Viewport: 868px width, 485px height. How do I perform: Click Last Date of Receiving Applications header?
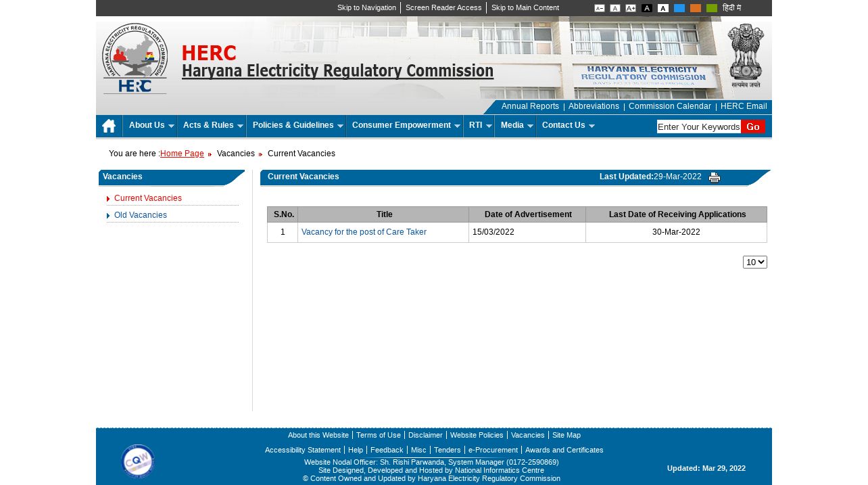(677, 214)
